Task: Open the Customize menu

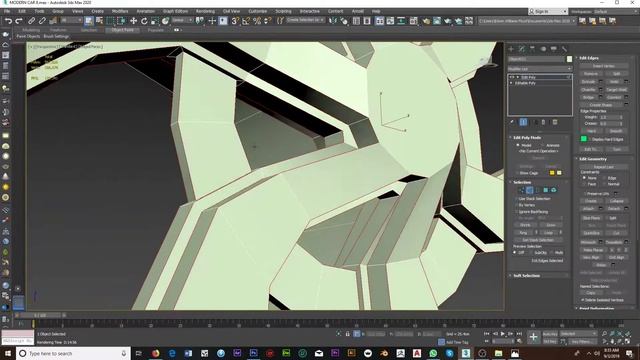Action: click(x=258, y=11)
